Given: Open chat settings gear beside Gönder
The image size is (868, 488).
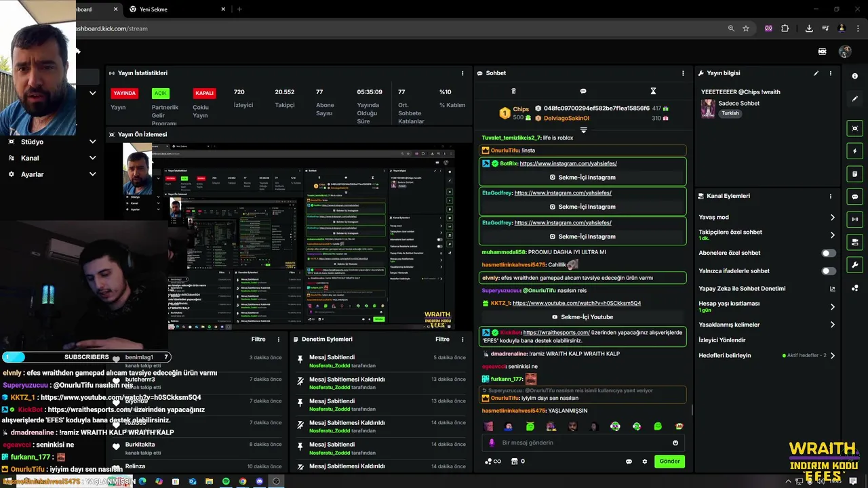Looking at the screenshot, I should (645, 462).
